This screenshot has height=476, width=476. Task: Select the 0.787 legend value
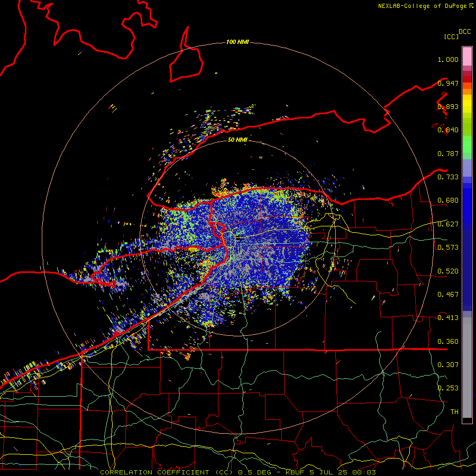pos(448,153)
